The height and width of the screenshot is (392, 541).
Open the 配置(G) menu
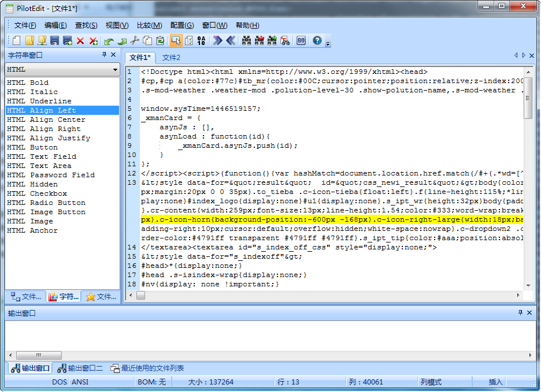point(182,25)
